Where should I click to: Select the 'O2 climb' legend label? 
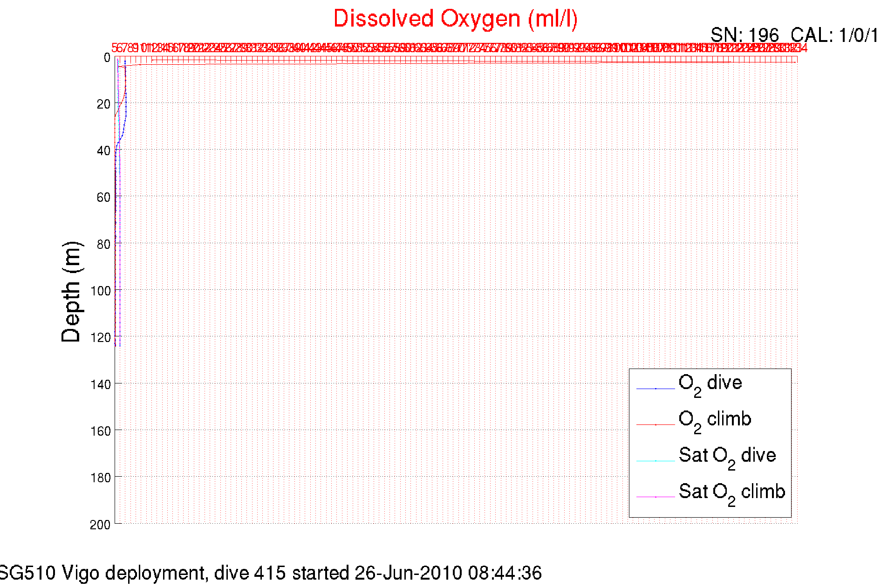[715, 420]
